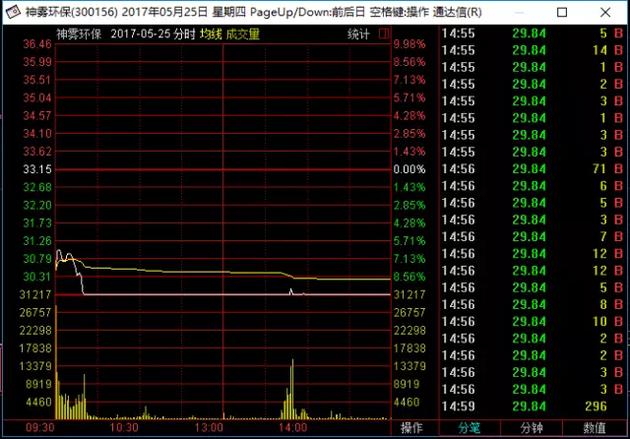Click the 4460 volume label on right axis

407,402
